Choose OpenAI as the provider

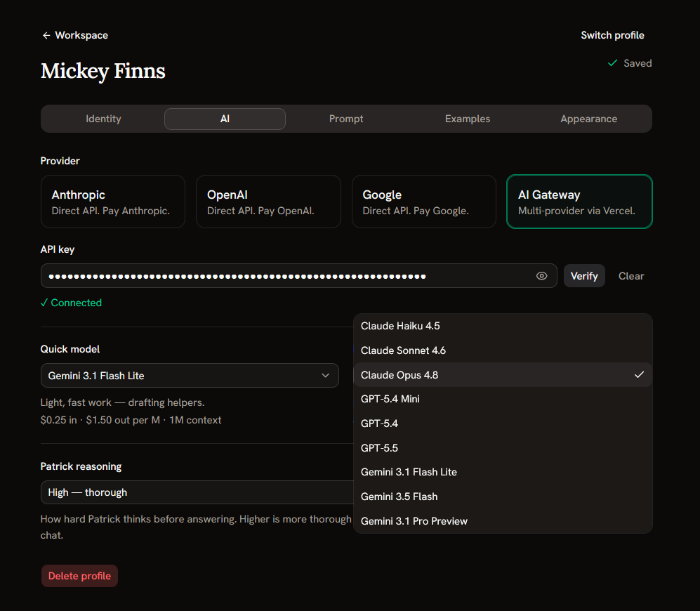tap(268, 202)
